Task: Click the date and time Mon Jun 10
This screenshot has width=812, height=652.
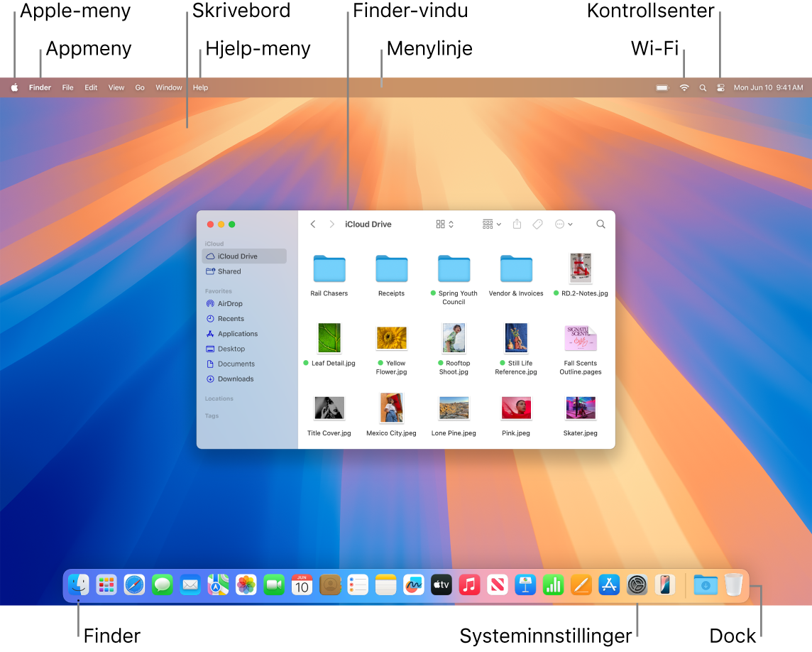Action: pyautogui.click(x=769, y=87)
